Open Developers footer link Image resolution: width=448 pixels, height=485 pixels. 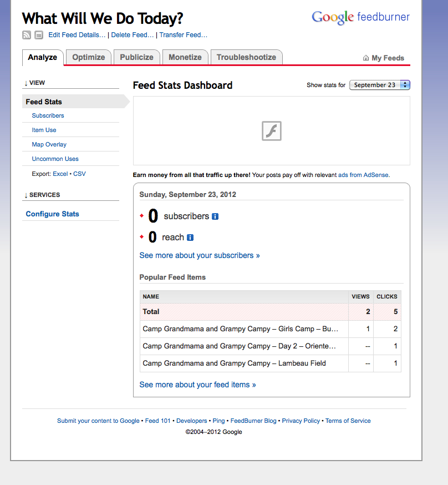click(191, 421)
